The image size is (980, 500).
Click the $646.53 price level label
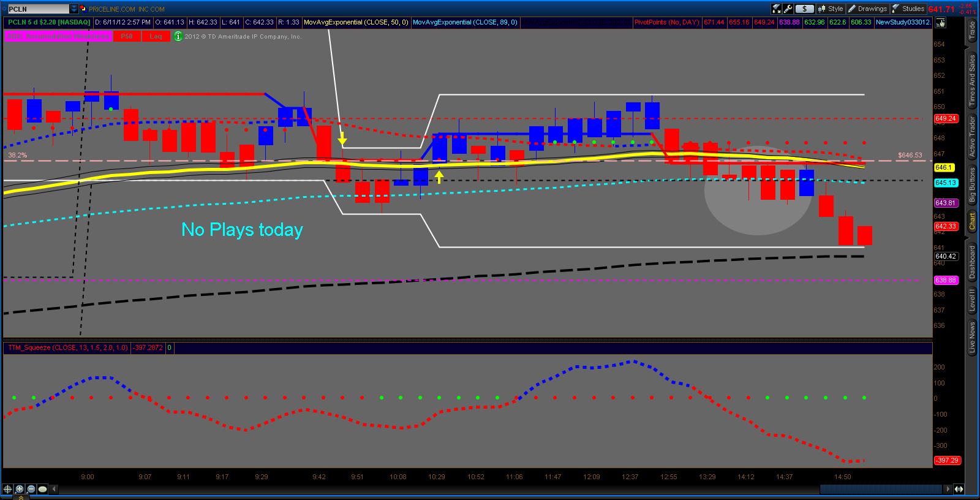click(x=910, y=155)
